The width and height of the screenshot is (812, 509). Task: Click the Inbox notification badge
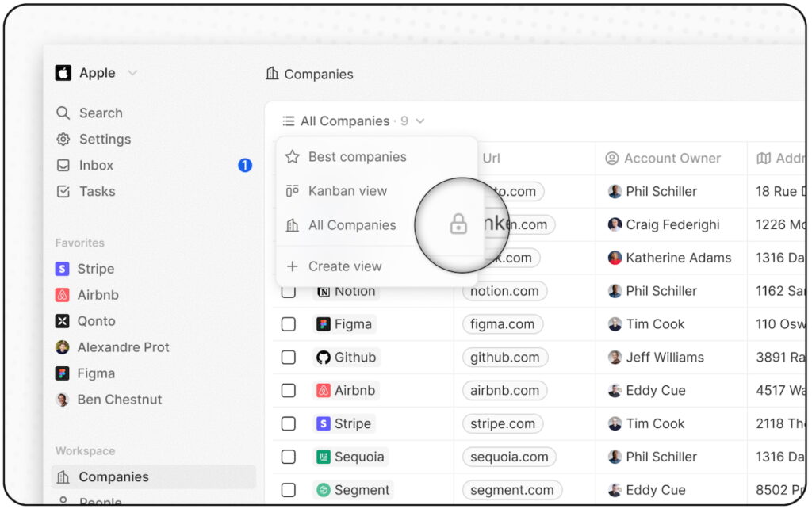tap(245, 165)
